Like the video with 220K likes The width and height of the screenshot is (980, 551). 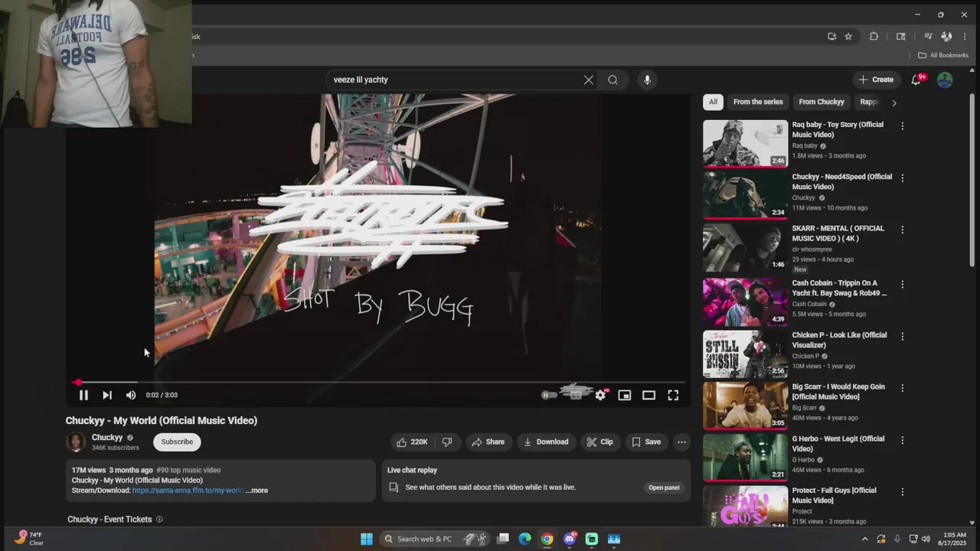point(412,442)
